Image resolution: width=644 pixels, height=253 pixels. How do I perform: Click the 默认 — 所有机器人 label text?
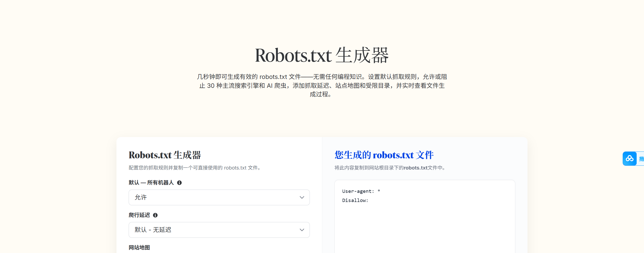(x=151, y=183)
